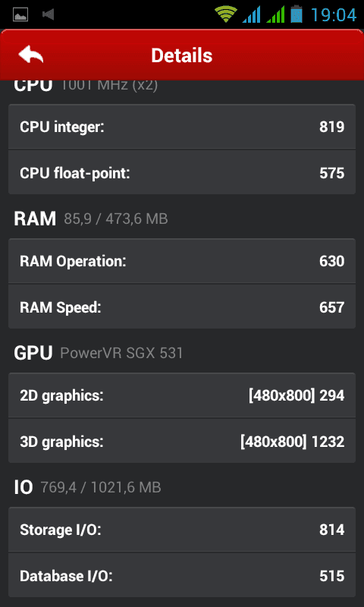Image resolution: width=364 pixels, height=607 pixels.
Task: Tap the GPU PowerVR SGX 531 heading
Action: (99, 353)
